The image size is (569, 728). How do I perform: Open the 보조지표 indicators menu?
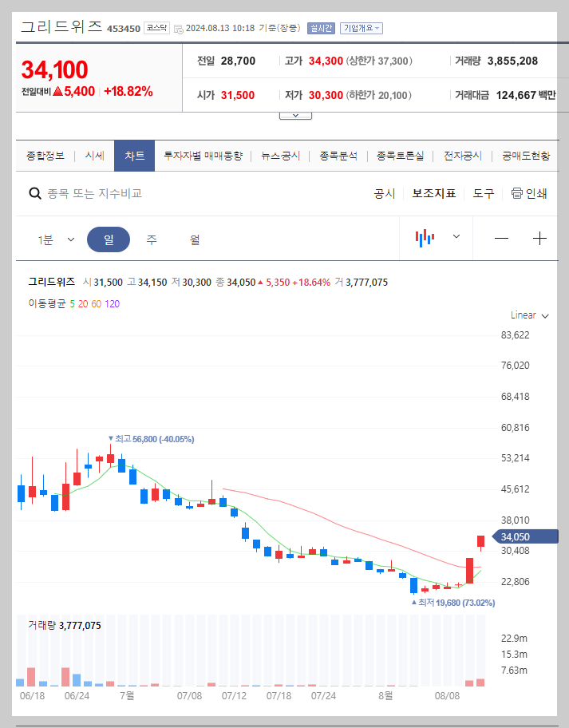[433, 193]
